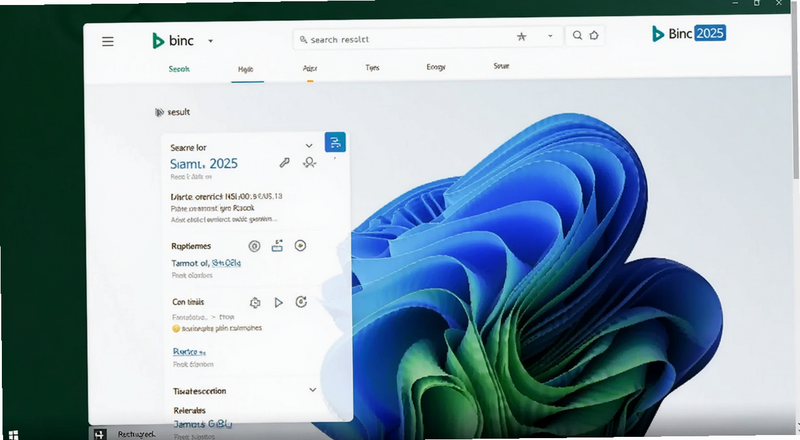Screen dimensions: 800x440
Task: Click the Con timis label
Action: click(188, 302)
